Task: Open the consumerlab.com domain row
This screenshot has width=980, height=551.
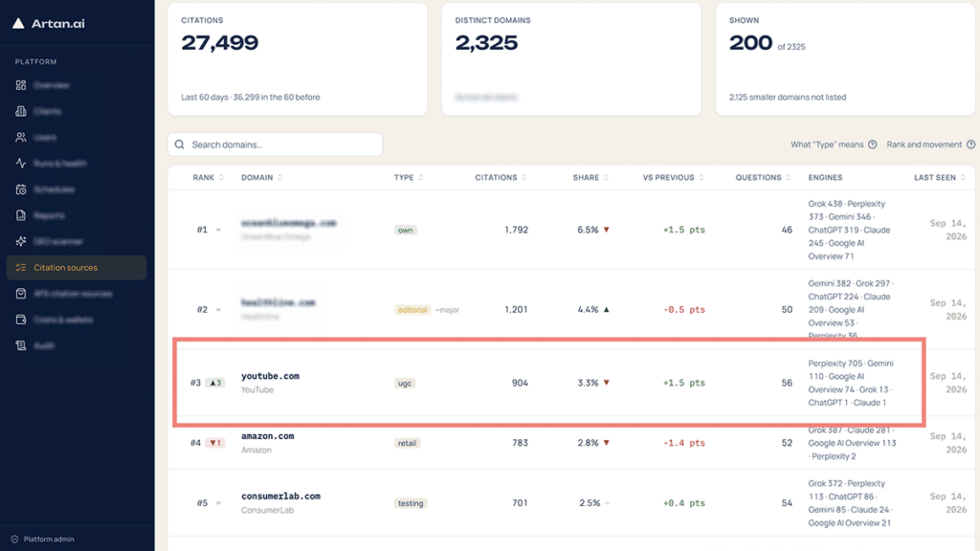Action: (x=571, y=503)
